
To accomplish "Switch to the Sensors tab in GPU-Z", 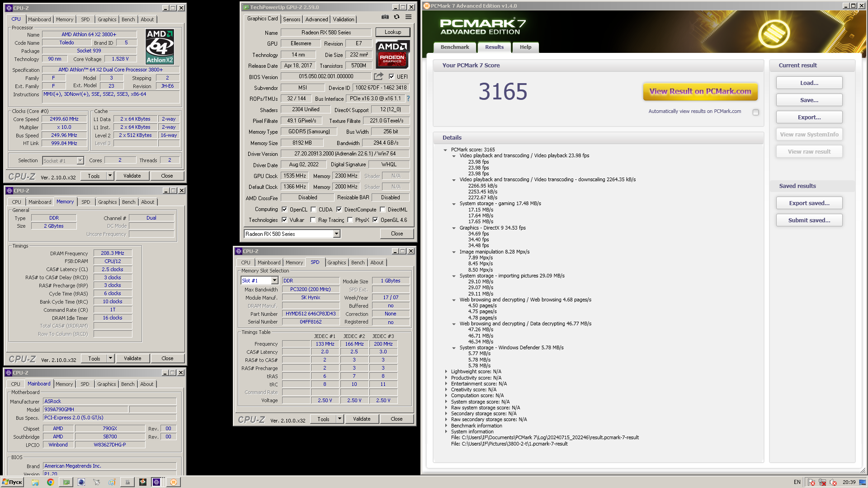I will click(292, 19).
